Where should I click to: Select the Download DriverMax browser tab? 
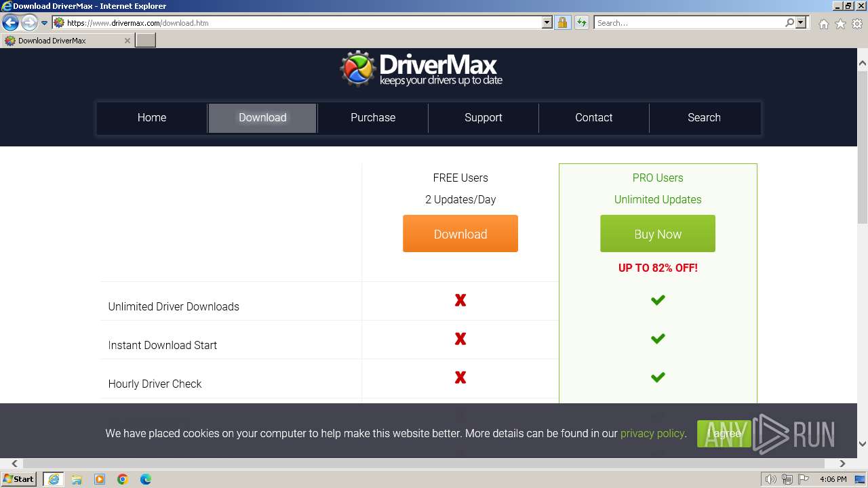coord(67,41)
